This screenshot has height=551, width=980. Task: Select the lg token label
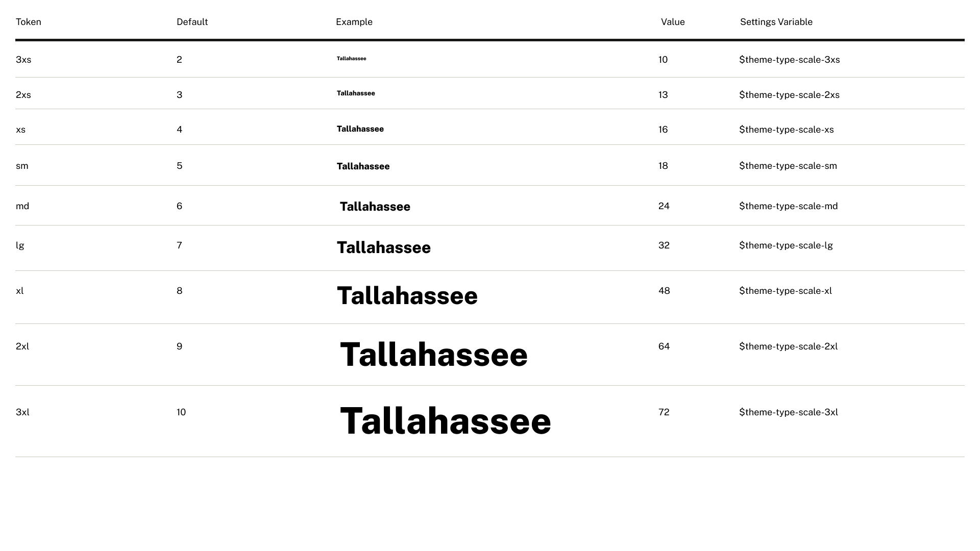tap(20, 245)
